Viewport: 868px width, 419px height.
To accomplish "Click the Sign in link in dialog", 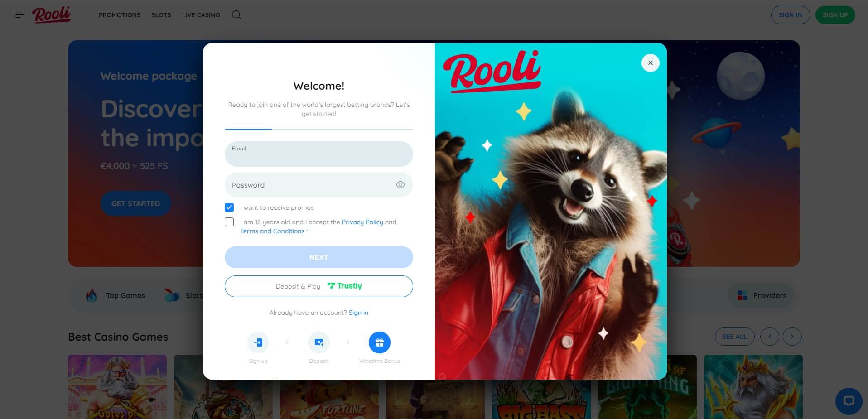I will coord(358,313).
